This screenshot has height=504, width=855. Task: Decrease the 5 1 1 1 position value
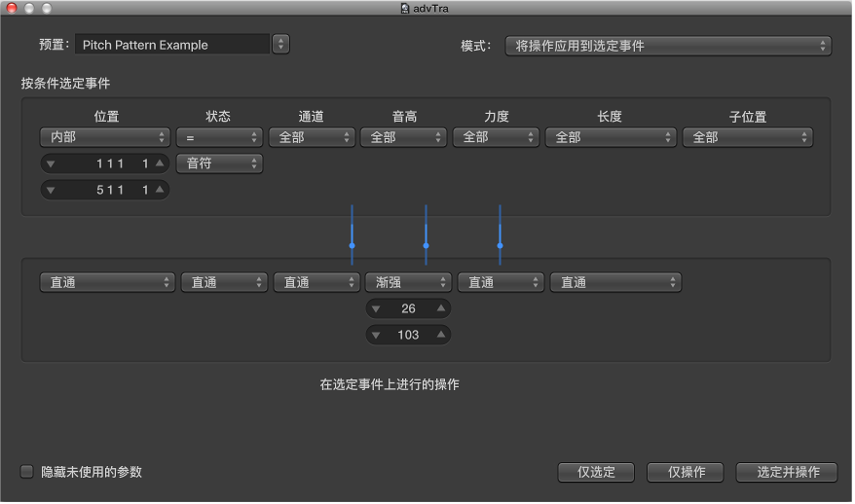[x=51, y=190]
